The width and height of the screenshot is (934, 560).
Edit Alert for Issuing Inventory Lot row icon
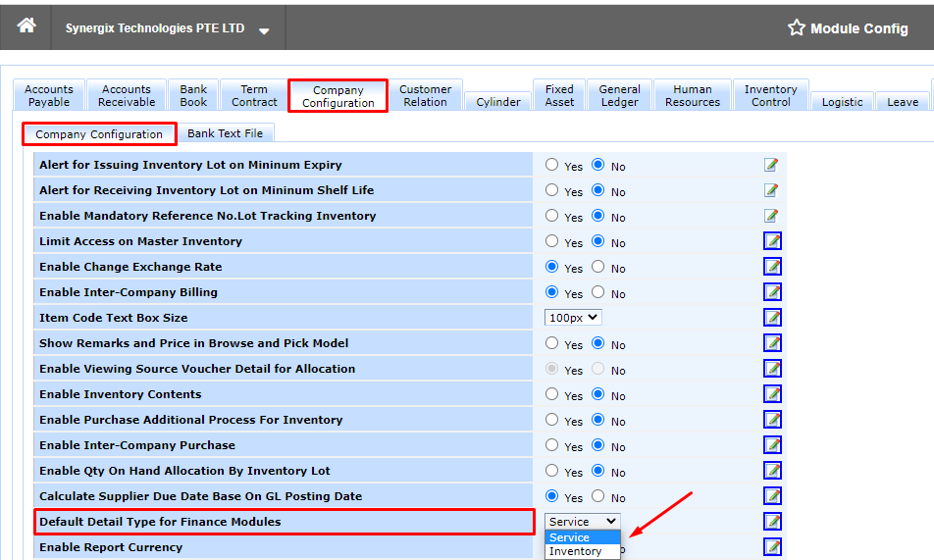771,165
